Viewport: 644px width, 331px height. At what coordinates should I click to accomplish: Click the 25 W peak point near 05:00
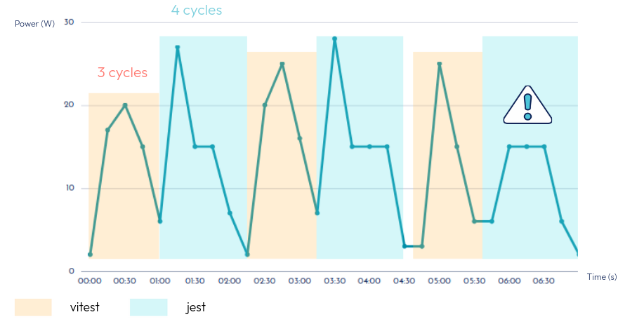pyautogui.click(x=439, y=64)
